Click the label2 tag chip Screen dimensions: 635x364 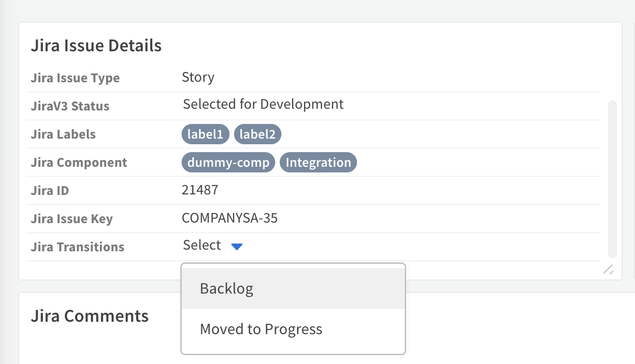click(x=257, y=134)
